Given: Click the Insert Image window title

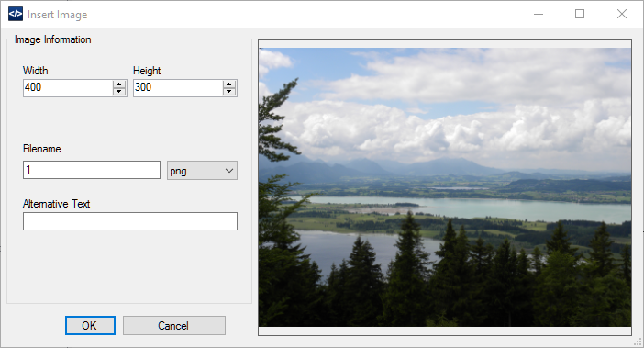Looking at the screenshot, I should pyautogui.click(x=58, y=15).
